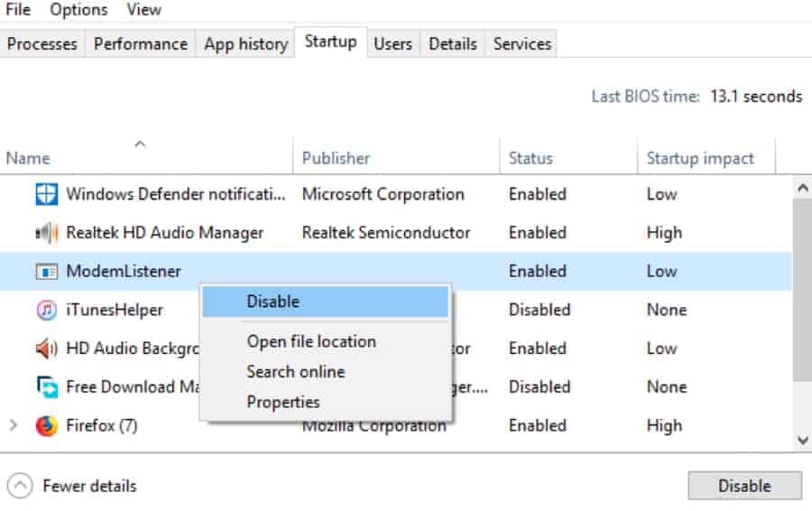Click the Firefox logo icon

[46, 425]
